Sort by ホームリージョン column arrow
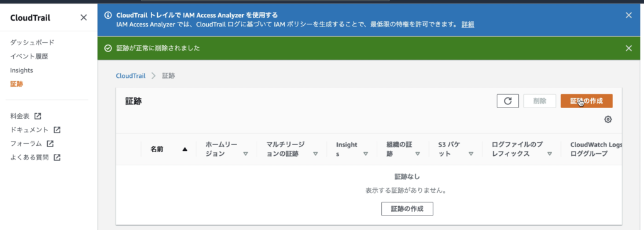The image size is (644, 230). click(246, 155)
